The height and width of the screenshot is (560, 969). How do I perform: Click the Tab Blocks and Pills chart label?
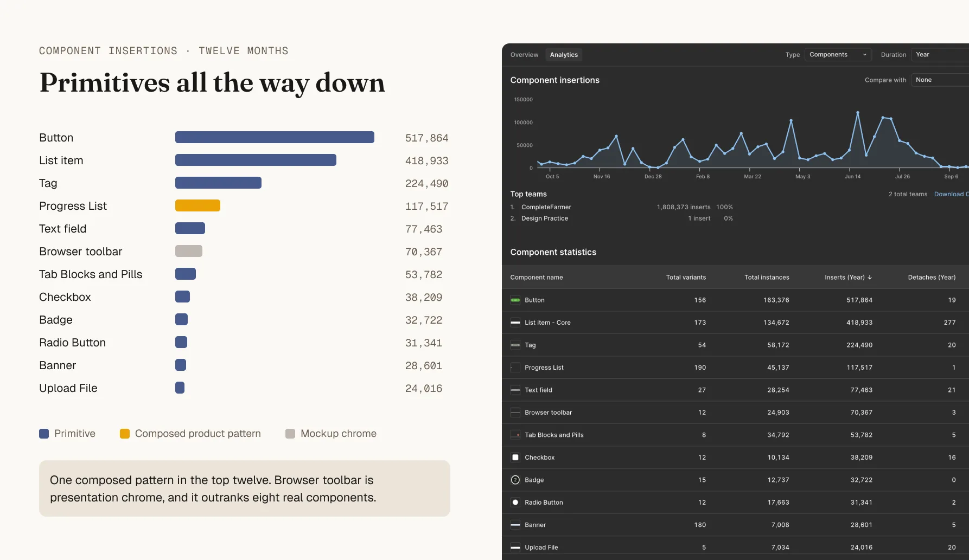[x=91, y=274]
